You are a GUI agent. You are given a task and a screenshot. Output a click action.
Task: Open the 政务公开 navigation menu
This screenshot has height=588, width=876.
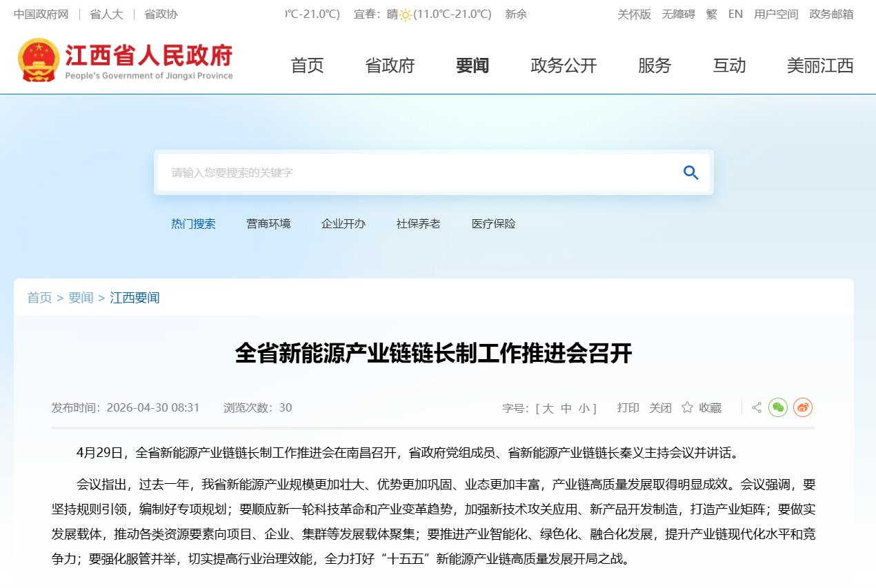click(x=563, y=65)
